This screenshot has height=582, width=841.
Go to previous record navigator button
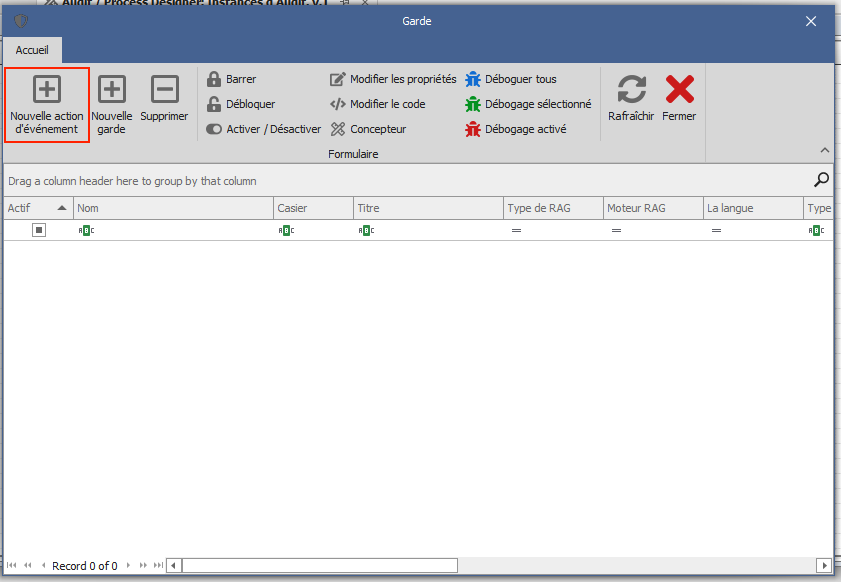[x=43, y=565]
